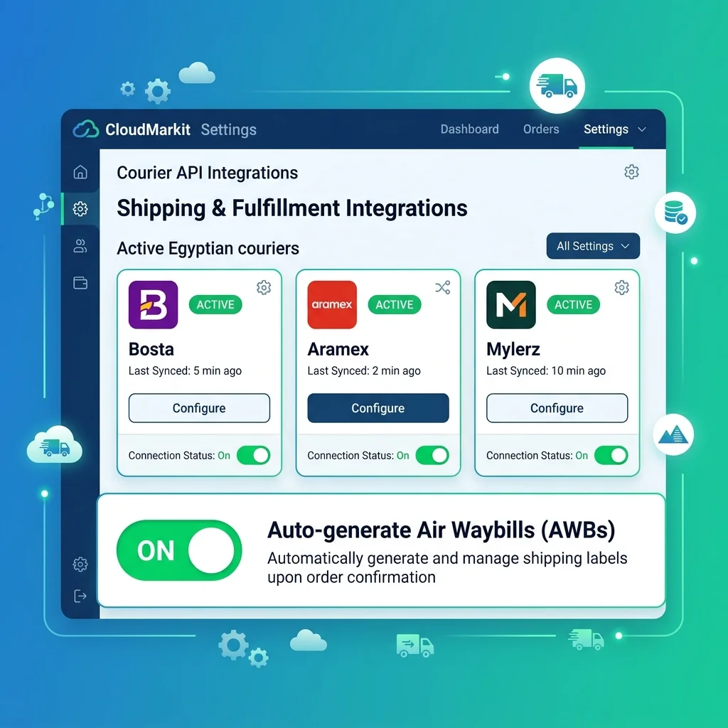The image size is (728, 728).
Task: Configure the Bosta courier
Action: point(199,408)
